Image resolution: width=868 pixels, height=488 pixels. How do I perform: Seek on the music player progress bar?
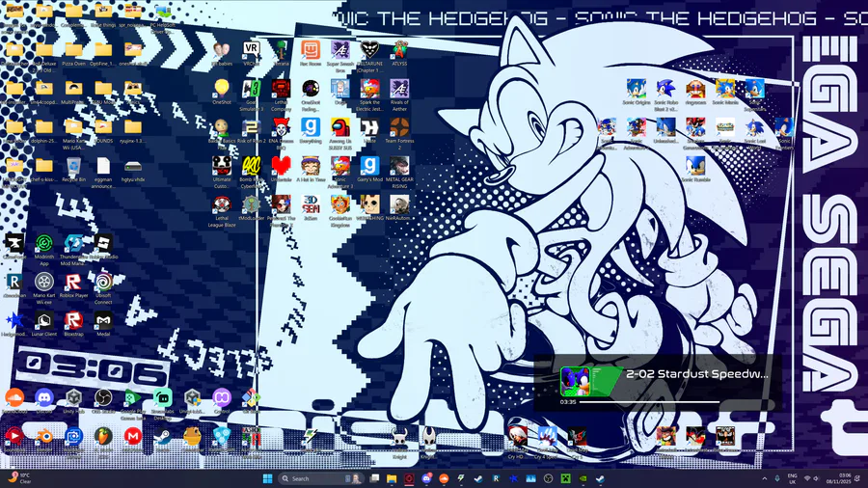pos(649,402)
